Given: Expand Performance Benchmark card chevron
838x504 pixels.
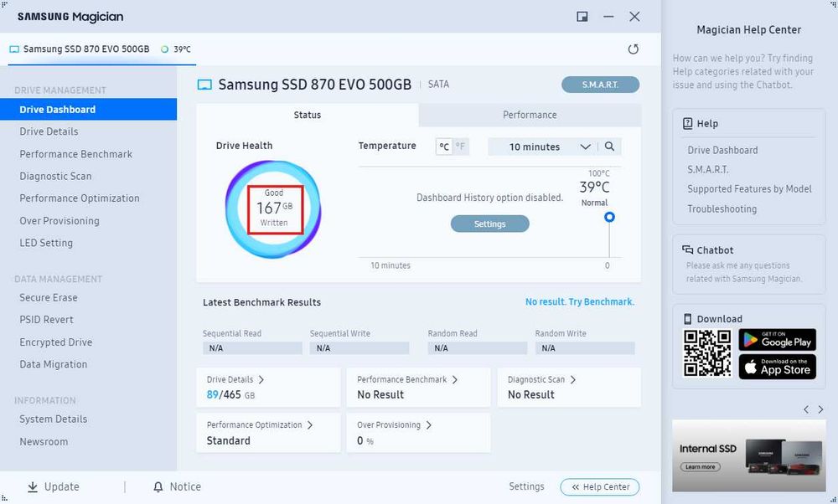Looking at the screenshot, I should (454, 379).
